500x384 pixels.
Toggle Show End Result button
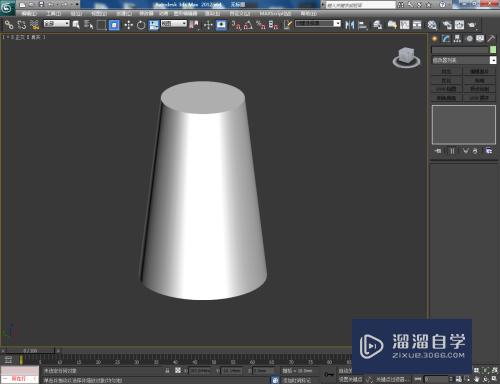pyautogui.click(x=452, y=151)
